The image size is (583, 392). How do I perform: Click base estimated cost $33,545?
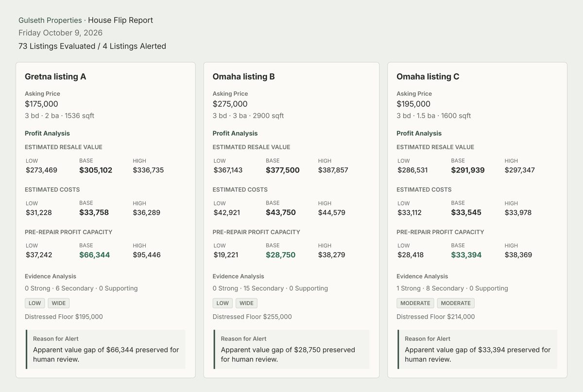pos(466,212)
